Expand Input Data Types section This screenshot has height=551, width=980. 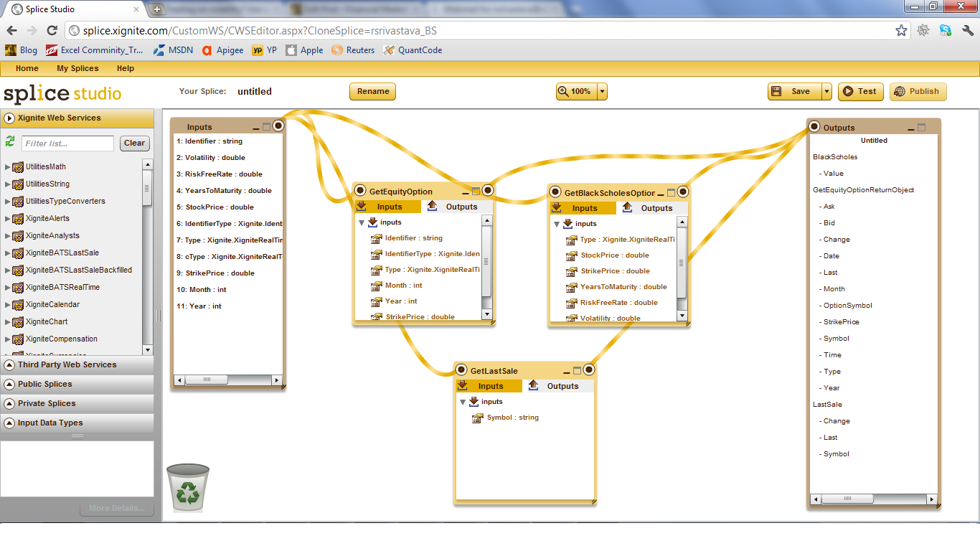(77, 423)
